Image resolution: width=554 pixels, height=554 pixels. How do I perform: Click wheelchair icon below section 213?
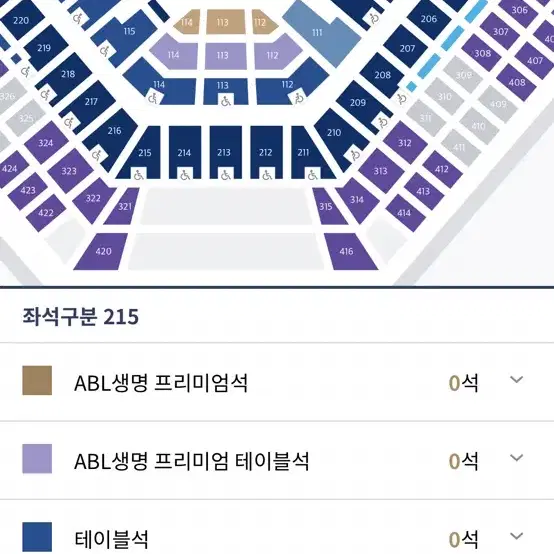coord(226,174)
